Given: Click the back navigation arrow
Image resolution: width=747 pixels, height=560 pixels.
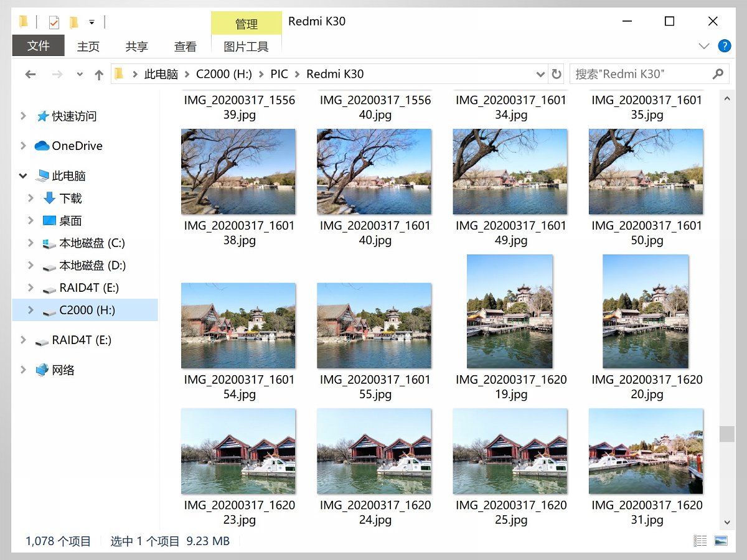Looking at the screenshot, I should pos(31,74).
